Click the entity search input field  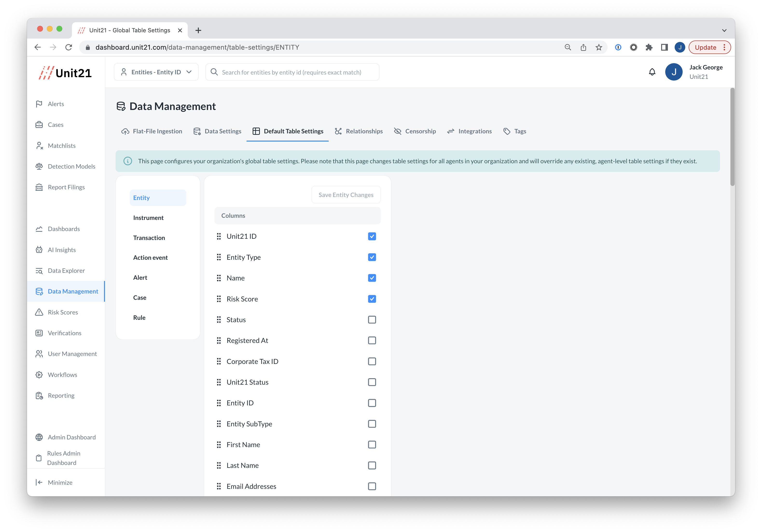[x=292, y=72]
